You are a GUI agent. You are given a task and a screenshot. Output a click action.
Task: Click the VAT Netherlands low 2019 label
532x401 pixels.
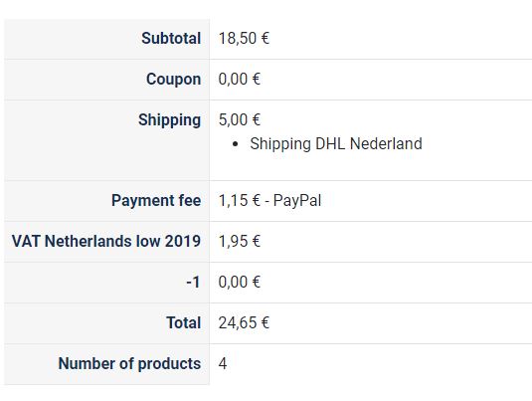[x=106, y=241]
